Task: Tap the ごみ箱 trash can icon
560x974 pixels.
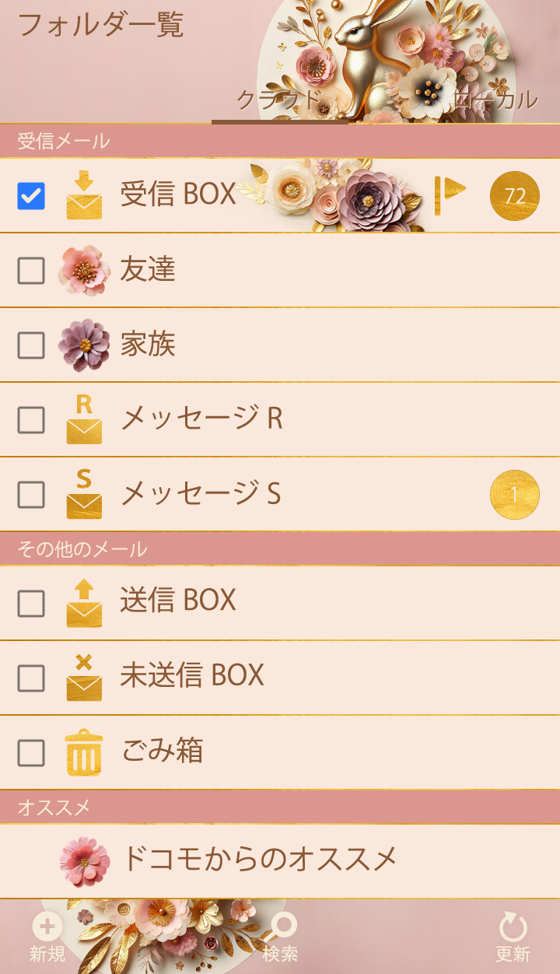Action: pyautogui.click(x=84, y=752)
